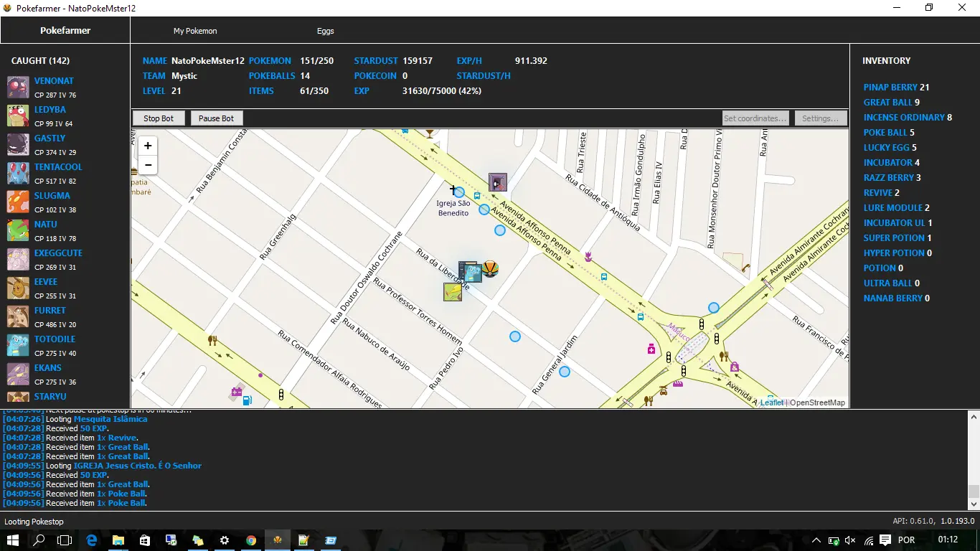Click the purple Pokemon marker on Avenida Affonso Penna
This screenshot has height=551, width=980.
point(498,182)
